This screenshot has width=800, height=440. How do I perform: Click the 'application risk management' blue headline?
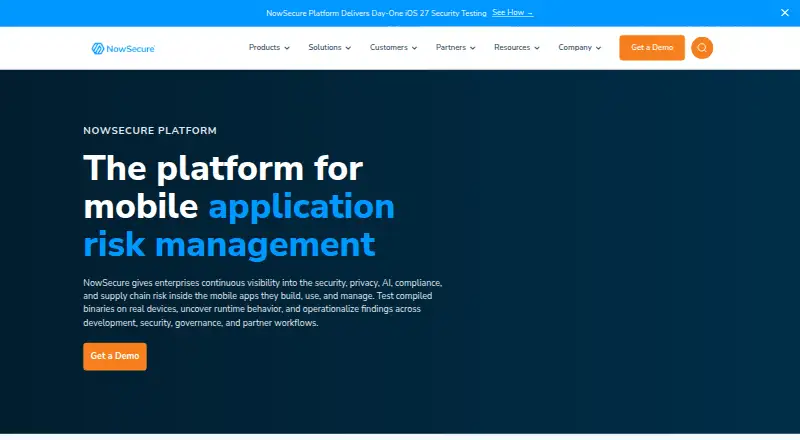click(239, 225)
